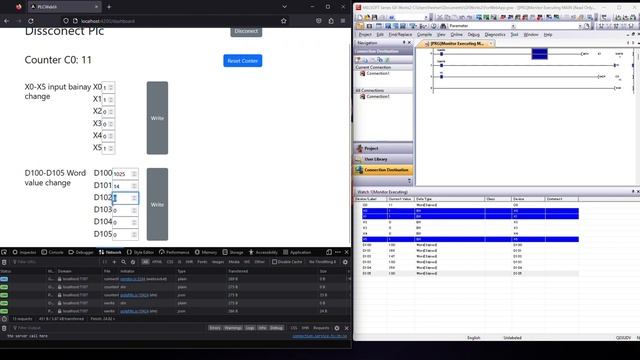Image resolution: width=640 pixels, height=360 pixels.
Task: Click the D104 spinner arrows
Action: [x=134, y=222]
